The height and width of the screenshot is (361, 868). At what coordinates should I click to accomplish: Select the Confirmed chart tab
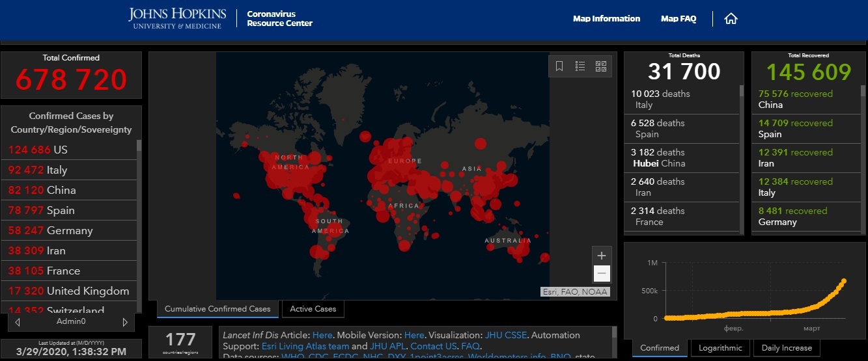[660, 348]
